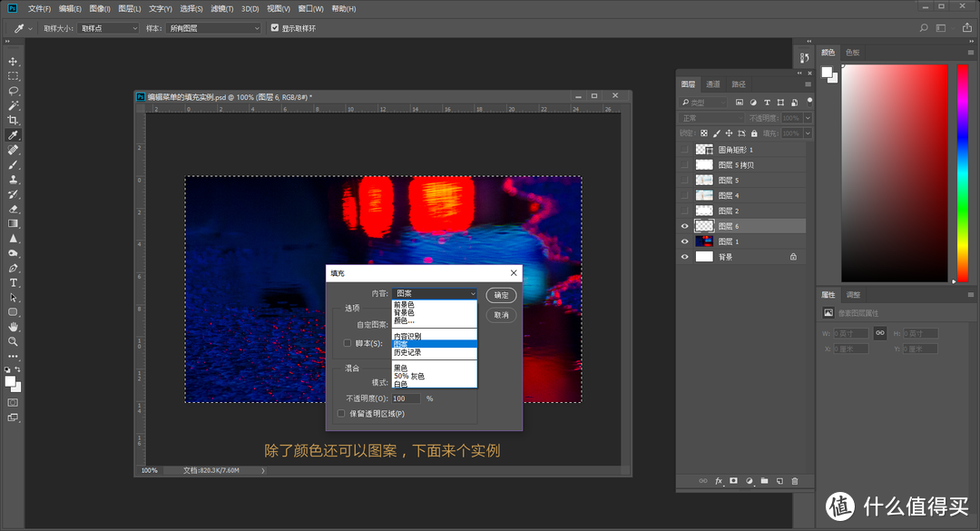The image size is (980, 531).
Task: Select the Crop tool
Action: (x=13, y=119)
